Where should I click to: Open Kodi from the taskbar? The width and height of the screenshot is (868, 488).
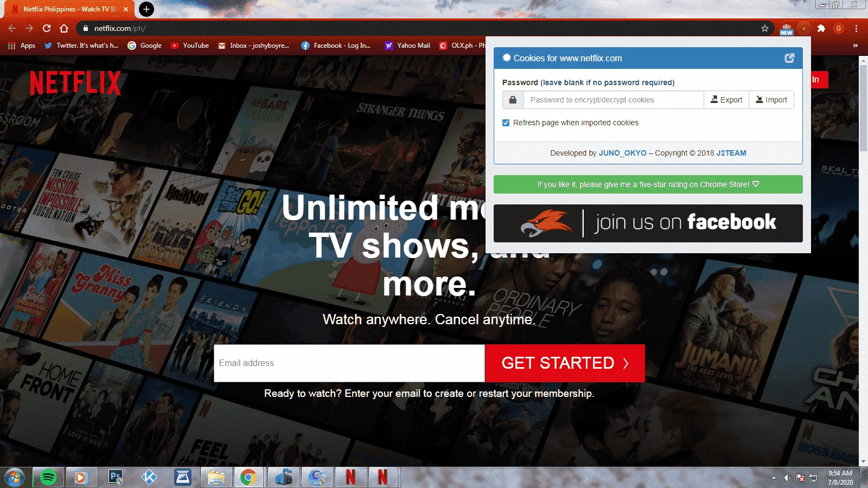click(x=149, y=477)
